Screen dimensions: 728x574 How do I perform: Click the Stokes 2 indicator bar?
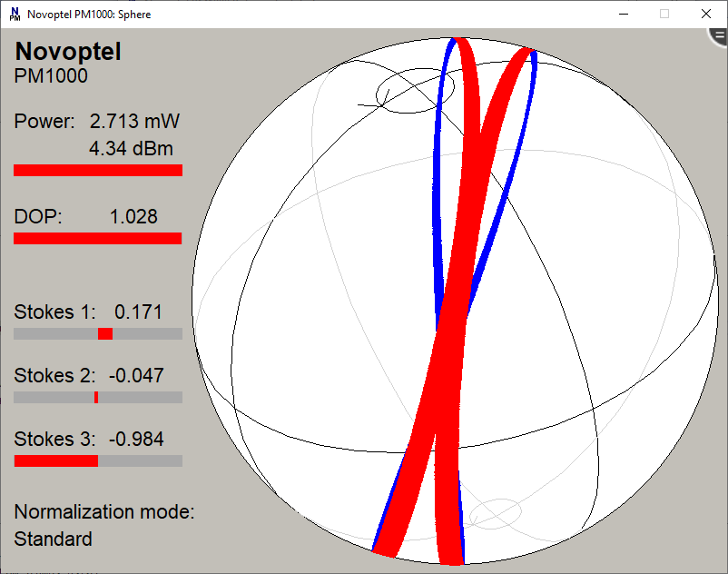pos(98,398)
